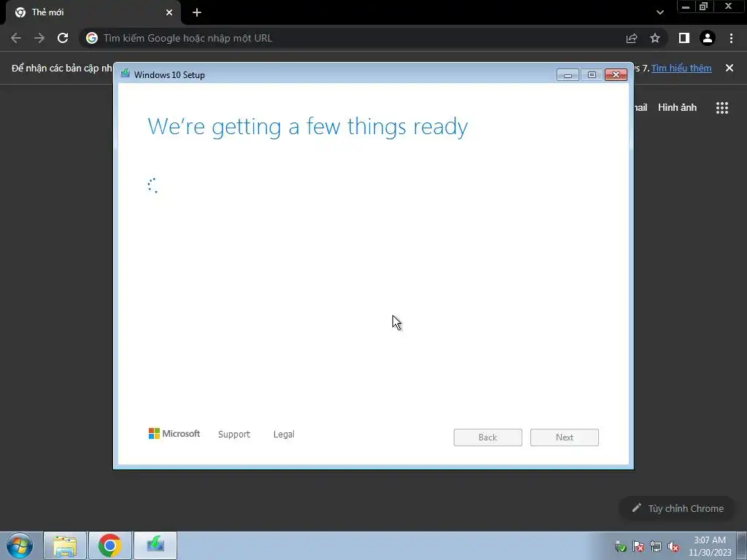The width and height of the screenshot is (747, 560).
Task: Open a new Chrome tab with plus button
Action: 197,12
